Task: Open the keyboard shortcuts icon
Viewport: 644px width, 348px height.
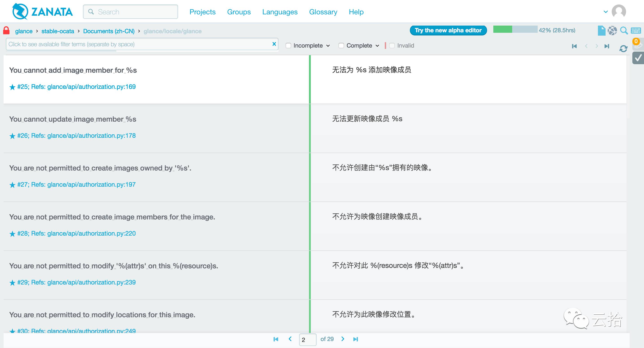Action: [x=635, y=31]
